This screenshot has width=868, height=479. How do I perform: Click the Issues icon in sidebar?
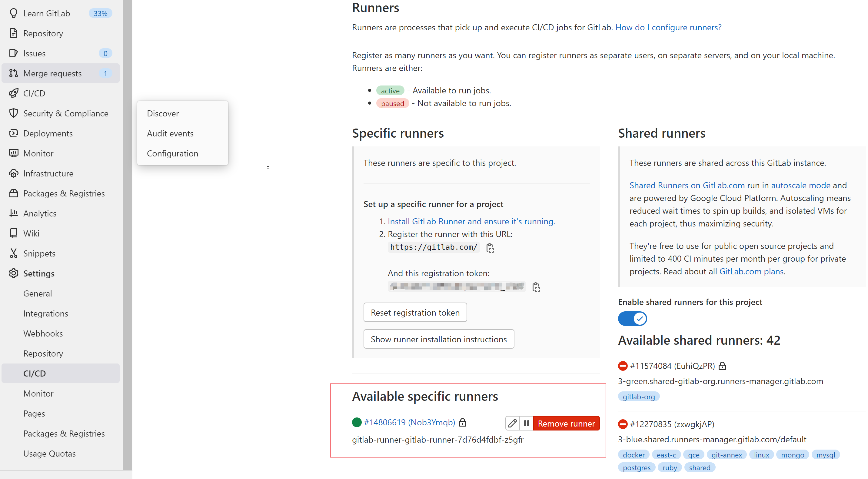[13, 53]
